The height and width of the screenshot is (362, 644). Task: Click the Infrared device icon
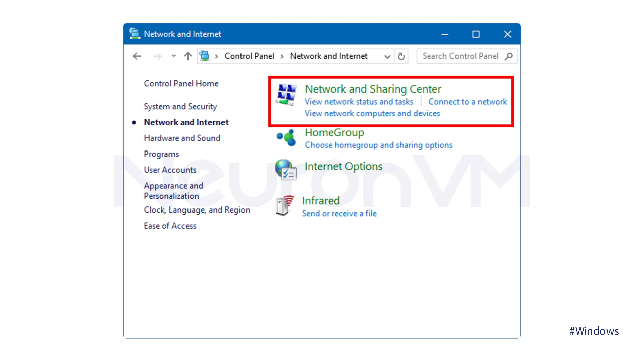tap(285, 205)
